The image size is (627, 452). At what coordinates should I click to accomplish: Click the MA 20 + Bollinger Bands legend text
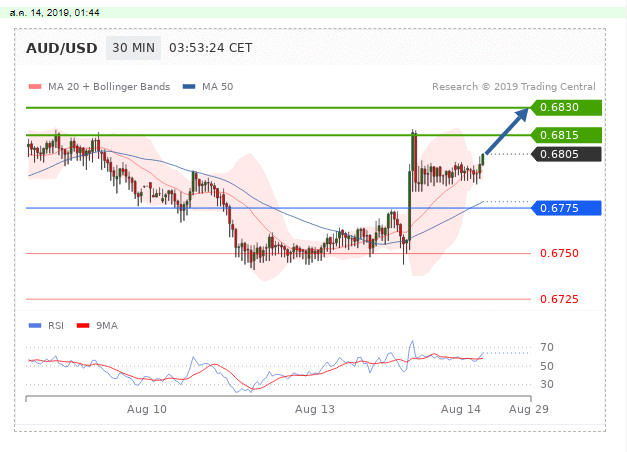pyautogui.click(x=109, y=87)
